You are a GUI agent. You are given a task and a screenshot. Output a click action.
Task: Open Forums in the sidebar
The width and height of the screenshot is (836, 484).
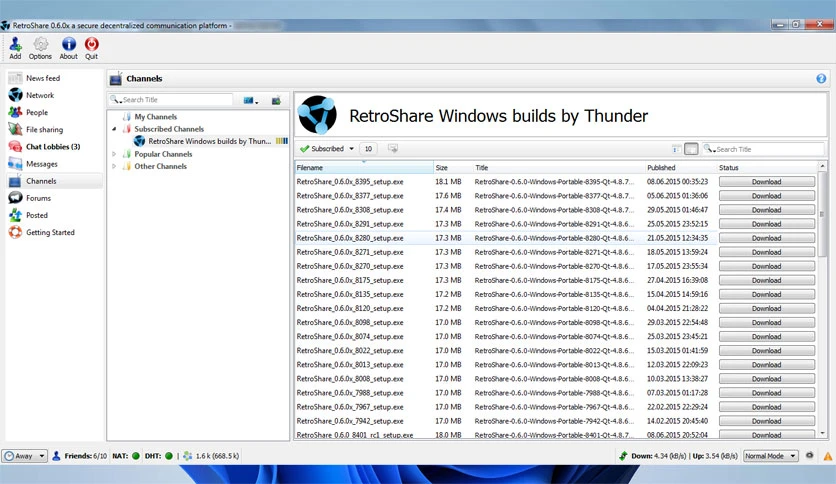pos(54,198)
